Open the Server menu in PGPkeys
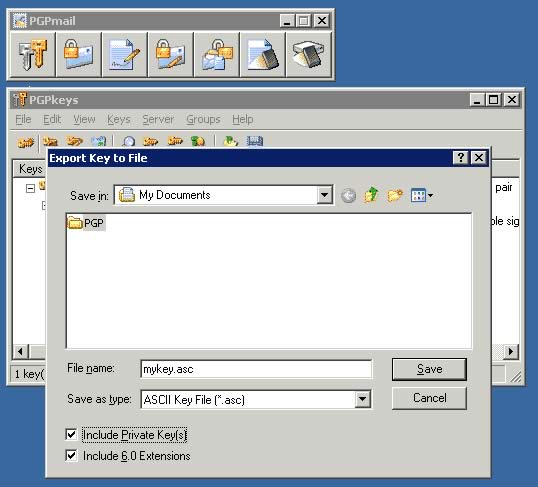 click(x=158, y=119)
